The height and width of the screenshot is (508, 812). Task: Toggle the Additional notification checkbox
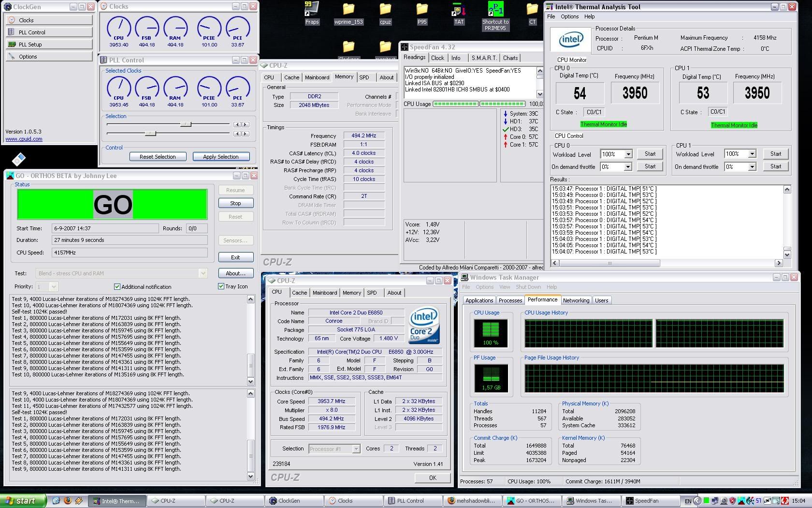[x=117, y=287]
